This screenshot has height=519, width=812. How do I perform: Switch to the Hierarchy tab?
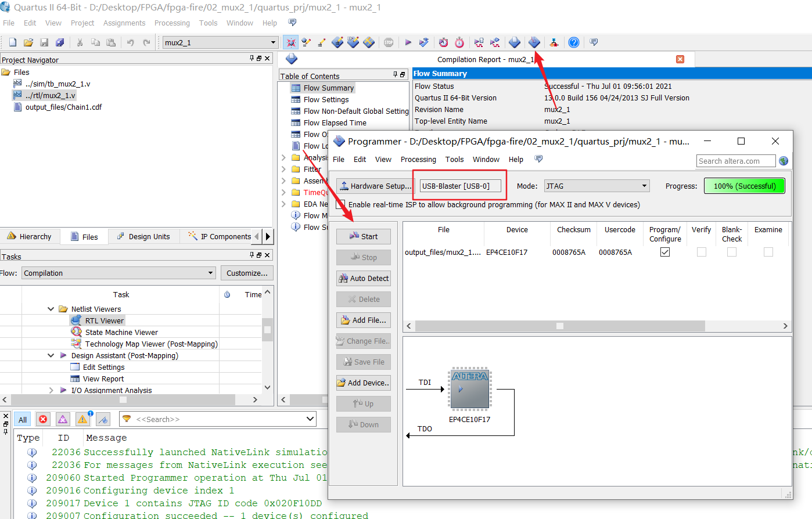pyautogui.click(x=29, y=236)
